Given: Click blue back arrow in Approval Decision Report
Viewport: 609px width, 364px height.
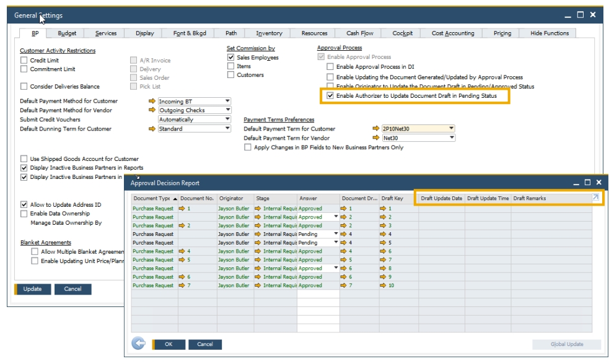Looking at the screenshot, I should tap(138, 344).
